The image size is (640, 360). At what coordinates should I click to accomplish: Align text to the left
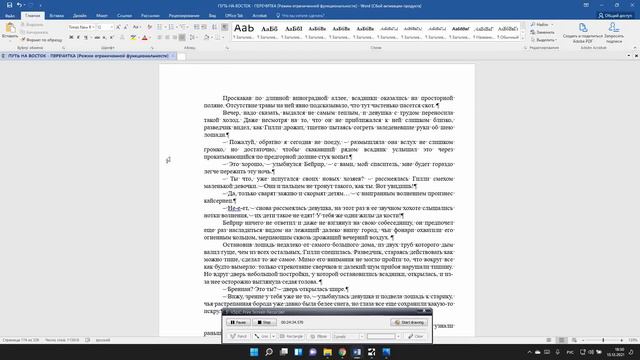[x=160, y=38]
